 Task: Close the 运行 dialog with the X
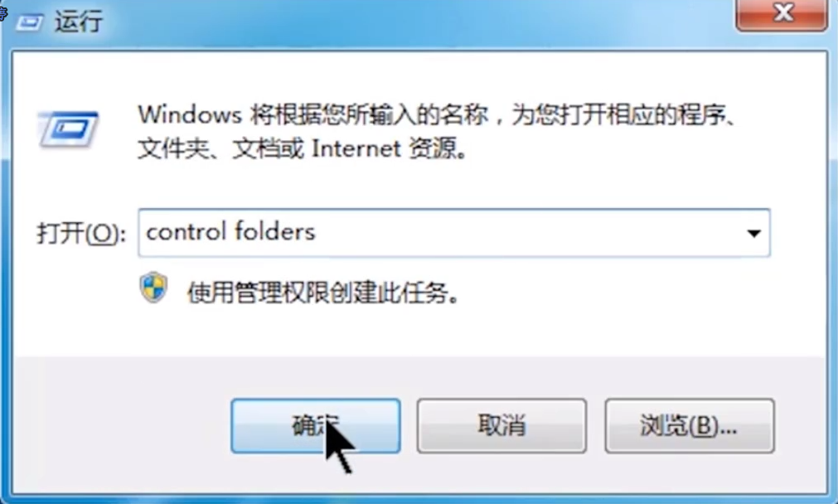click(x=782, y=13)
